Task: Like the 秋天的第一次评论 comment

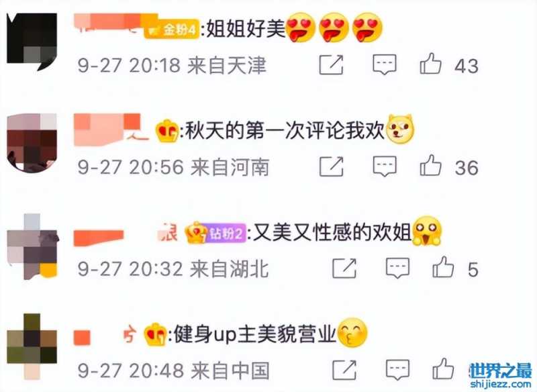Action: point(430,166)
